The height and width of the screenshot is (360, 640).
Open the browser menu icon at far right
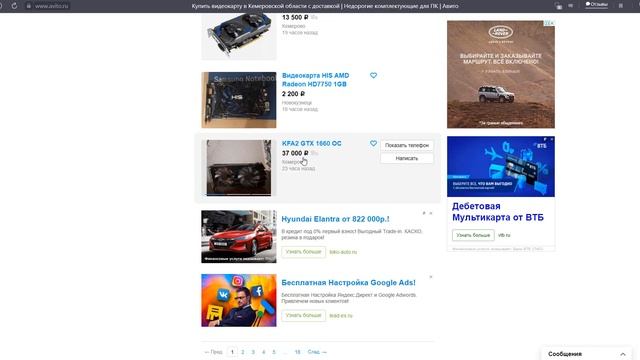coord(621,6)
